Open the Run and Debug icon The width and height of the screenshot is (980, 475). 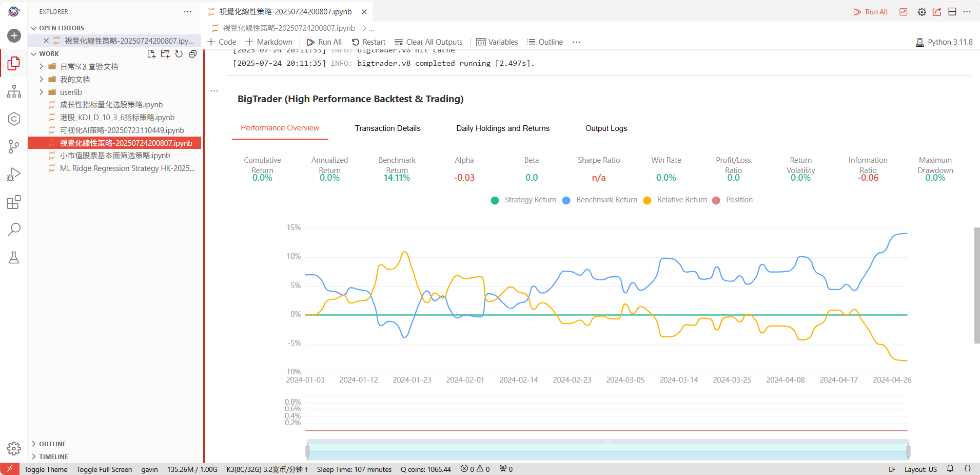tap(14, 175)
